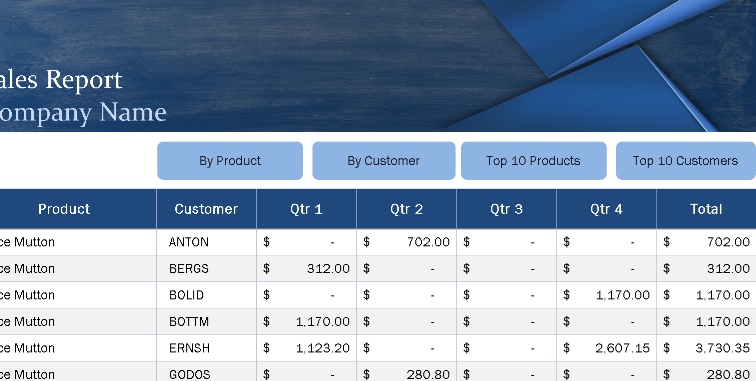Select the Customer column header
756x381 pixels.
point(206,209)
